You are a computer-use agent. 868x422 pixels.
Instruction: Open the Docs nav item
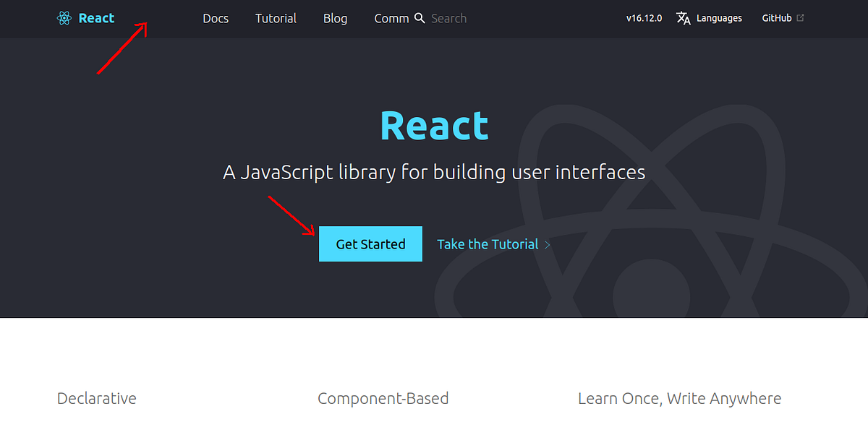216,18
